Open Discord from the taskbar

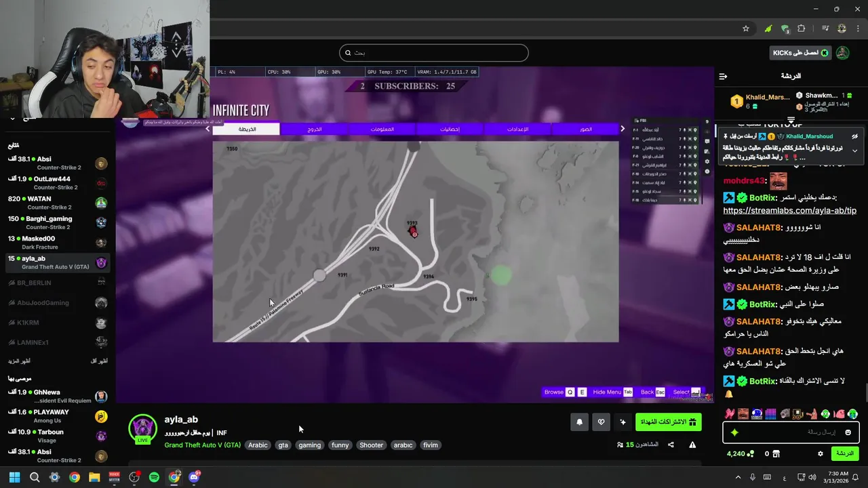[x=194, y=477]
